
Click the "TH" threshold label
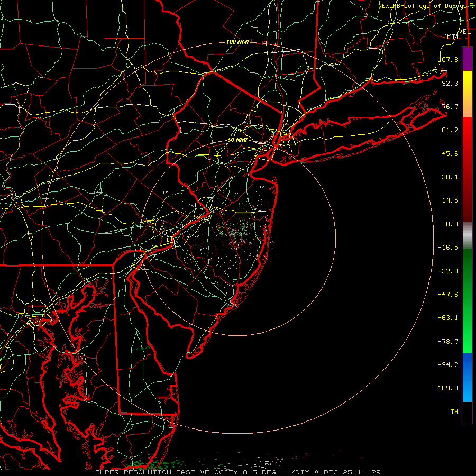click(x=454, y=412)
